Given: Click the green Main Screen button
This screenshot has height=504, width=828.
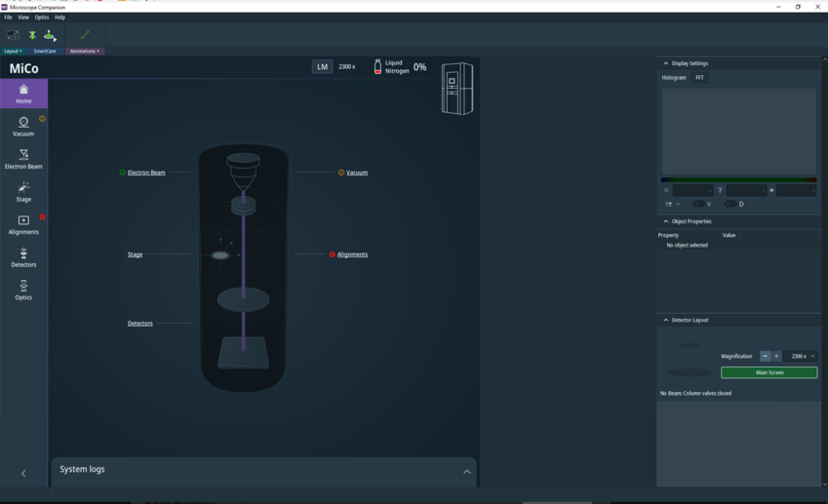Looking at the screenshot, I should (x=769, y=372).
